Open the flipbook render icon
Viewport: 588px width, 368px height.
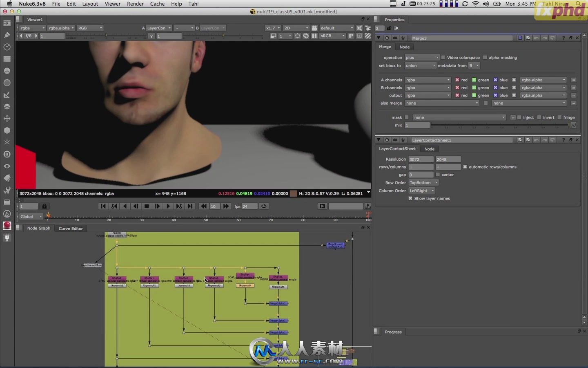pos(322,206)
